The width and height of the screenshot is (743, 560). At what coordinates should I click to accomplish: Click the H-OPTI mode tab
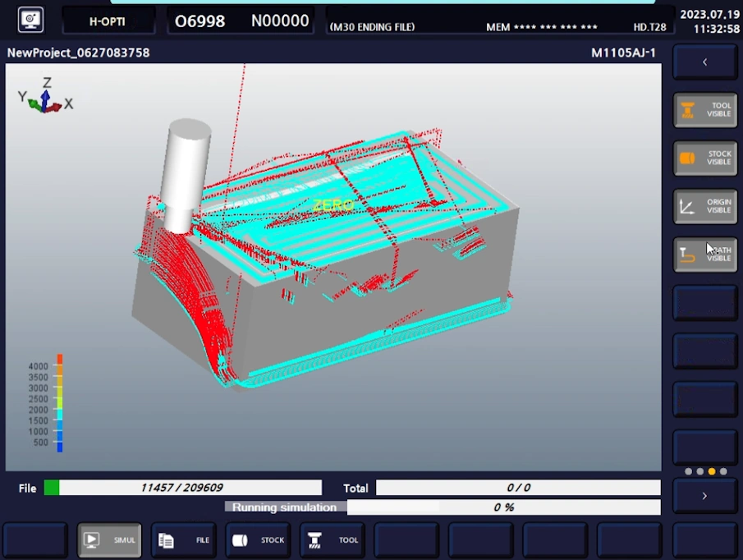pos(108,21)
